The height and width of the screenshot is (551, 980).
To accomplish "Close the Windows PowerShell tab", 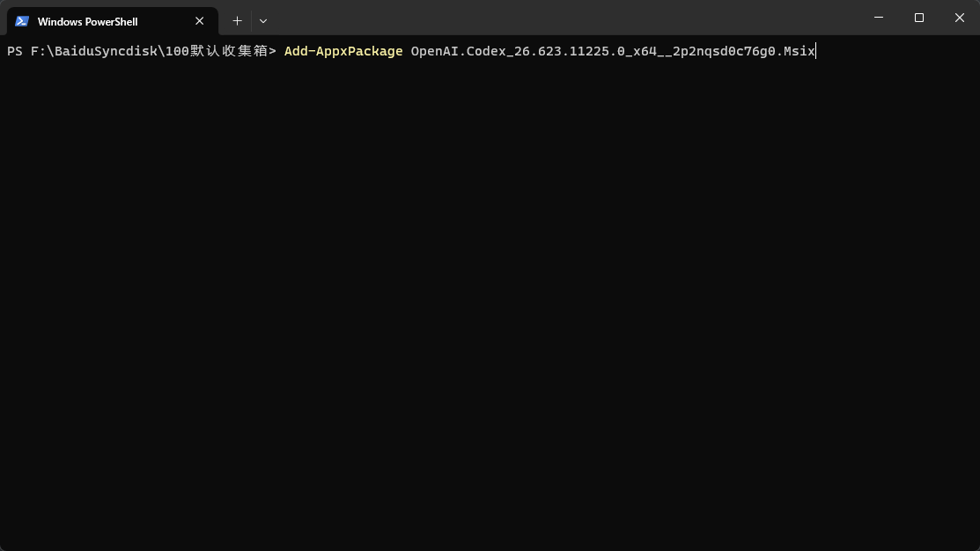I will (199, 21).
